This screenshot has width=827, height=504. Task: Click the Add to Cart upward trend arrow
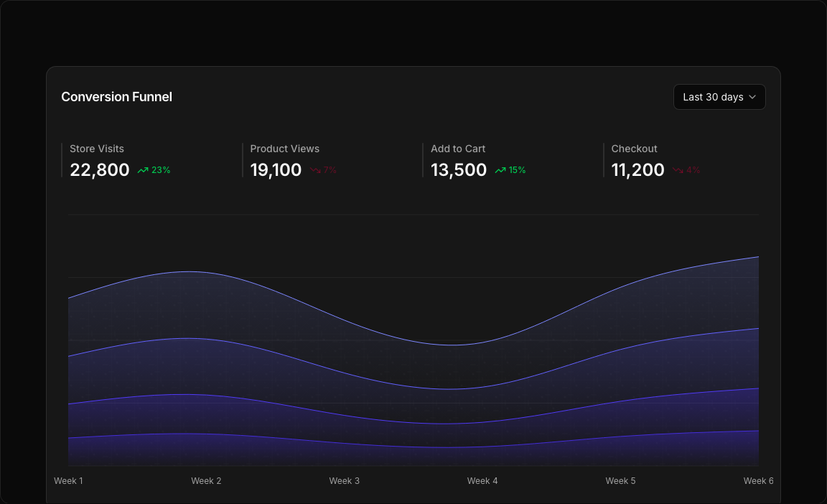click(500, 170)
